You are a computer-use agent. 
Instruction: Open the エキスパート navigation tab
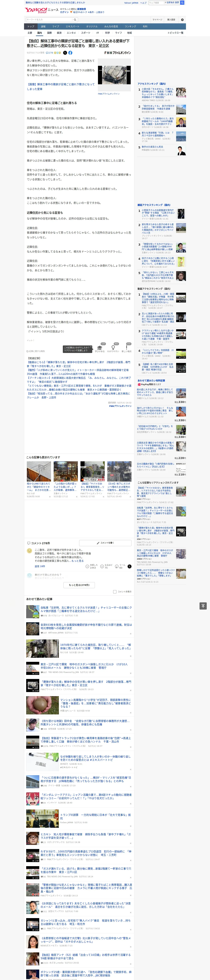click(72, 27)
